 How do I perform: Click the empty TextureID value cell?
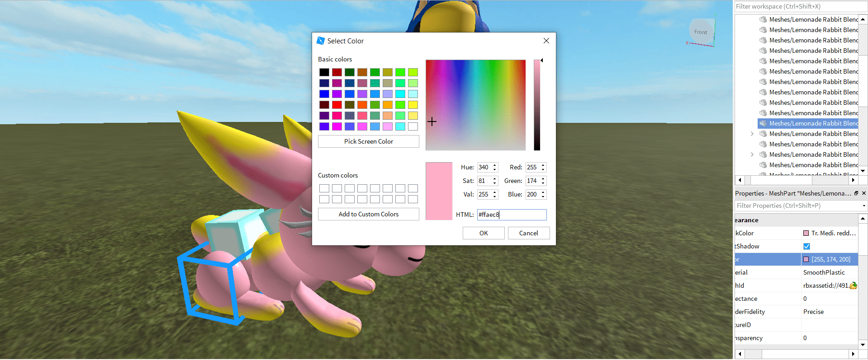click(830, 325)
